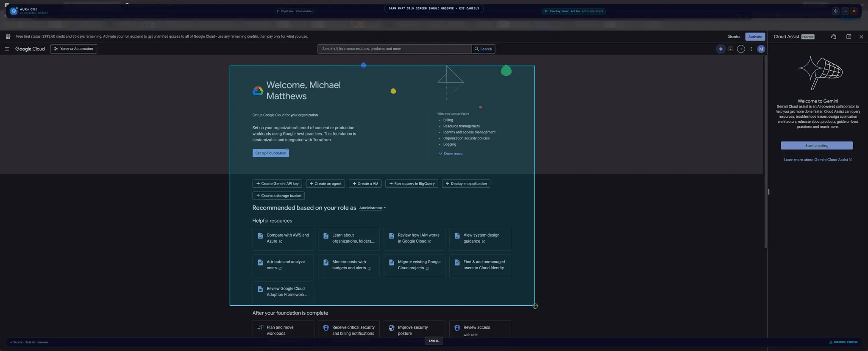Click the Shield: Unknown status text
Image resolution: width=868 pixels, height=351 pixels.
[29, 342]
